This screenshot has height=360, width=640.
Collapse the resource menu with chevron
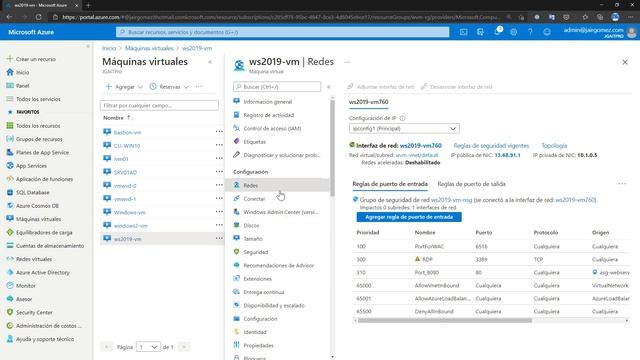[x=329, y=87]
